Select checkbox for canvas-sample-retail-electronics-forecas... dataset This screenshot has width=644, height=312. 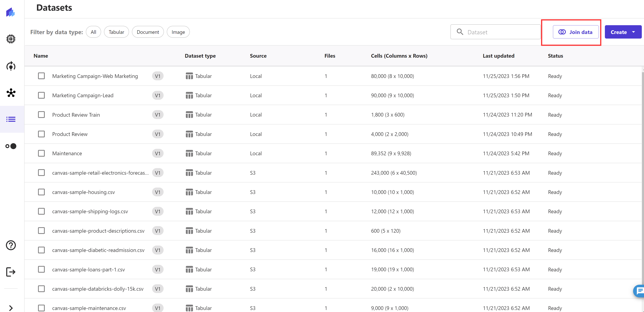click(41, 173)
